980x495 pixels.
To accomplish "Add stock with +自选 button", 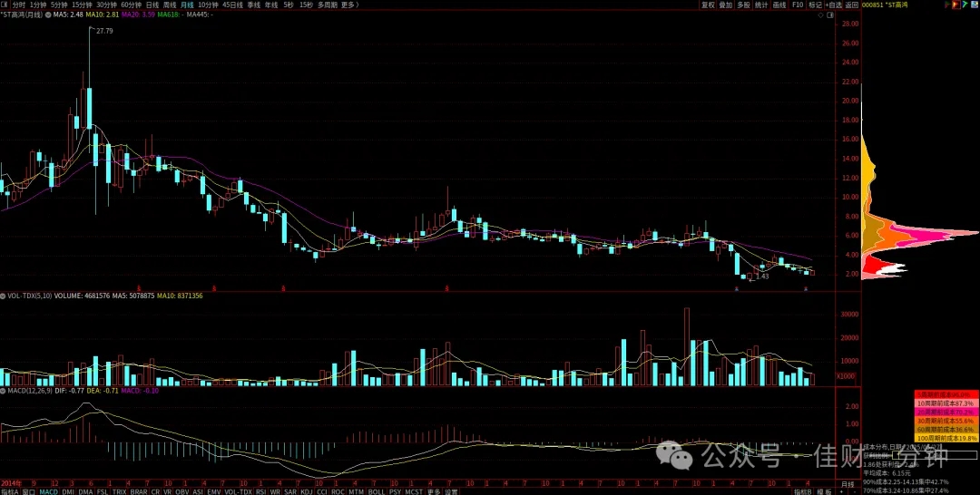I will coord(834,5).
